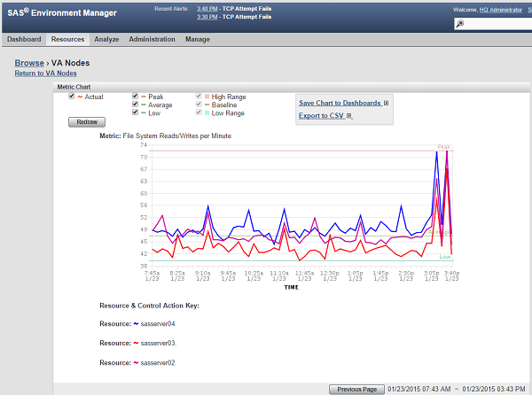
Task: Click the Export to CSV expand icon
Action: pyautogui.click(x=348, y=116)
